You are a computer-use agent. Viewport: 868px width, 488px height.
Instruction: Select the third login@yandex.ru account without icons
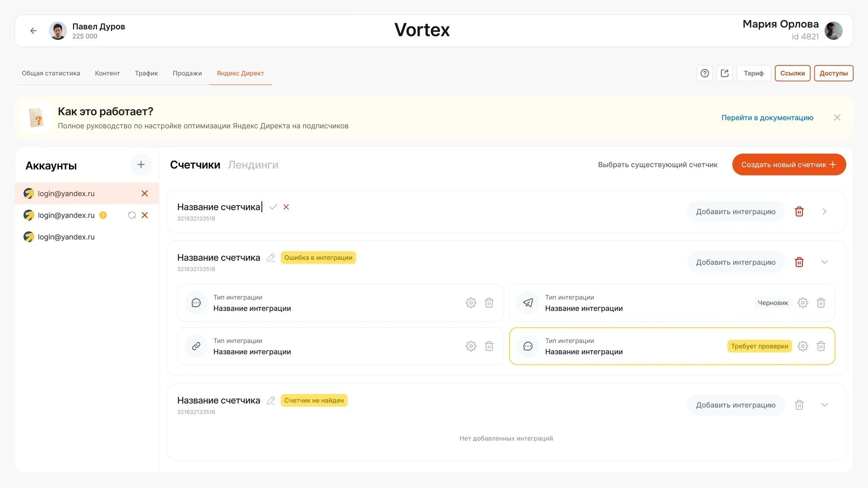point(87,237)
